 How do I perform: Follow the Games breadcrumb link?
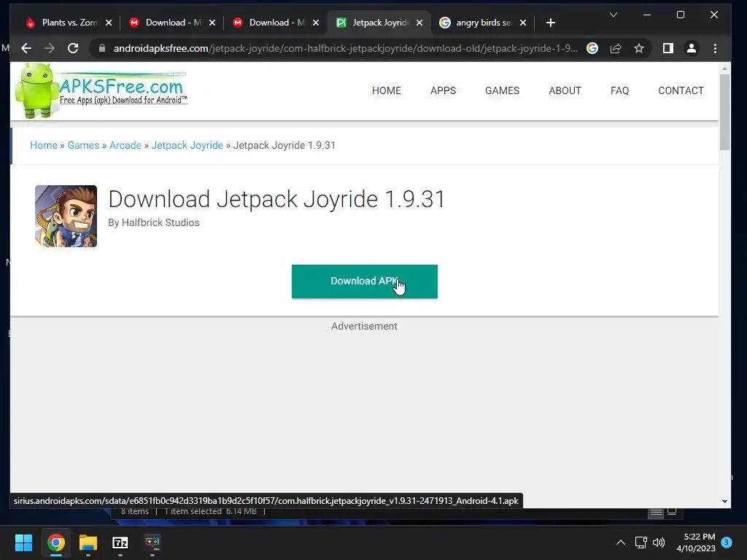[83, 145]
